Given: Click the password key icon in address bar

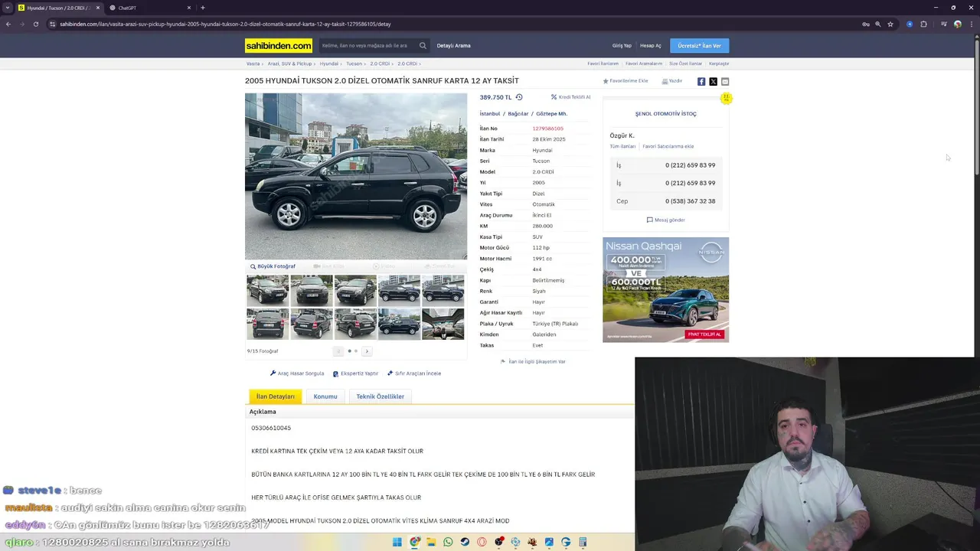Looking at the screenshot, I should [866, 24].
